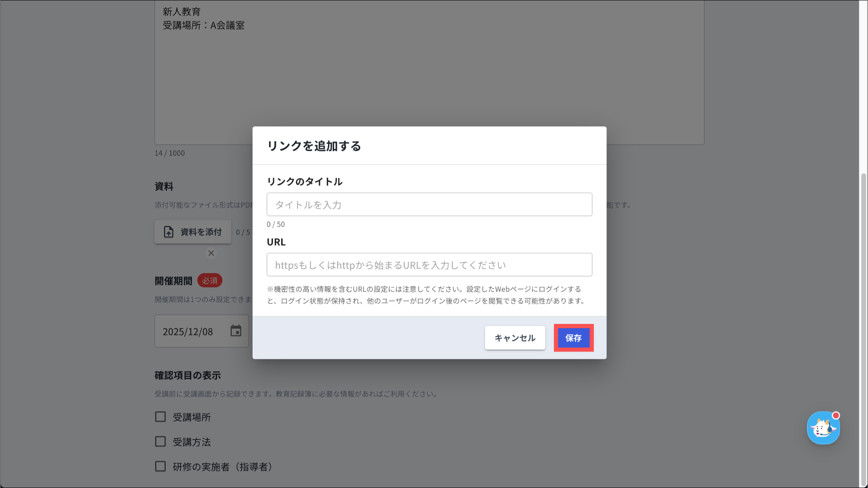Click the 資料を添付 button label
Screen dimensions: 868x488
tap(201, 232)
